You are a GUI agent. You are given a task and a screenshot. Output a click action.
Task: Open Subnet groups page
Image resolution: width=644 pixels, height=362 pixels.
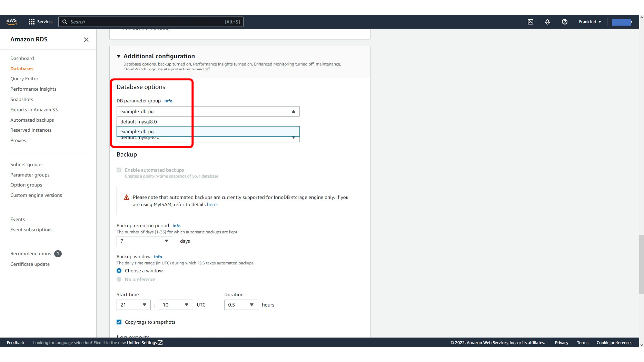(27, 164)
